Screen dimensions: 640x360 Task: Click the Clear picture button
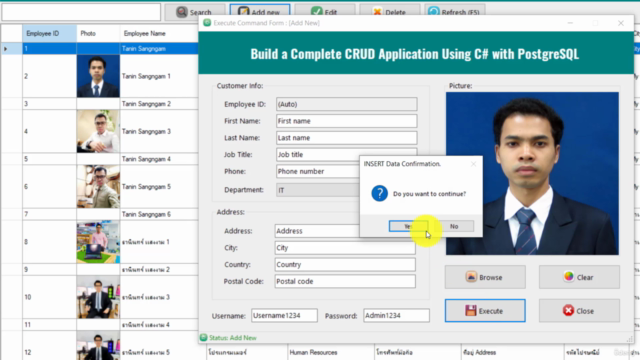(x=579, y=277)
